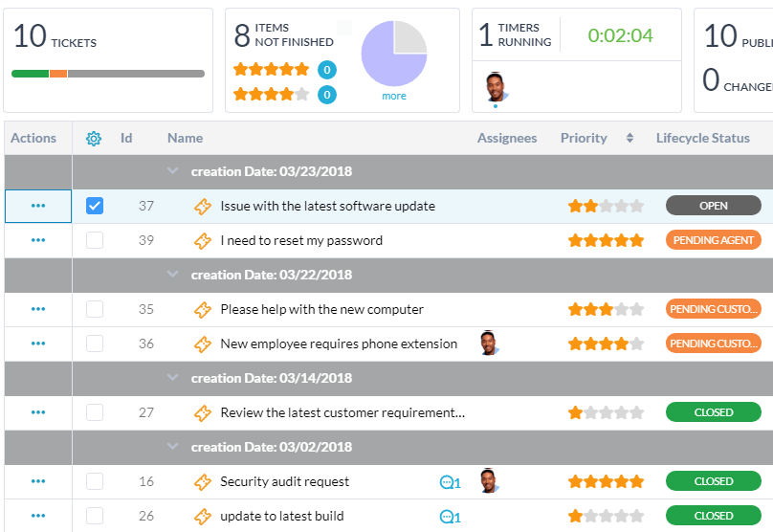
Task: Click priority sort arrows icon
Action: coord(629,138)
